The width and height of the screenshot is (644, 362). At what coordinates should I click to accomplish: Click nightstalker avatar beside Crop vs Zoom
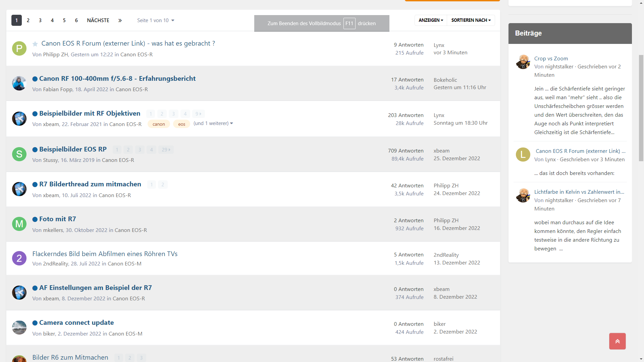523,62
